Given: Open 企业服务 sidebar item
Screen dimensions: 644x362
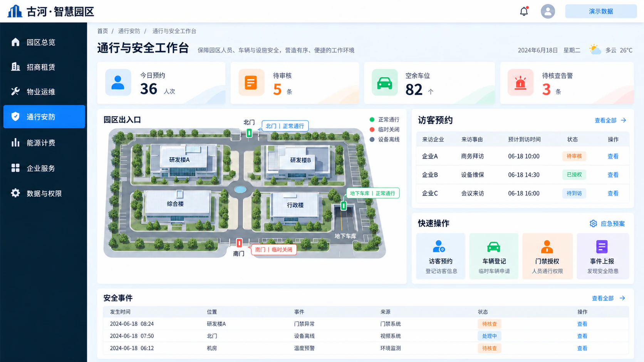Looking at the screenshot, I should (x=44, y=168).
